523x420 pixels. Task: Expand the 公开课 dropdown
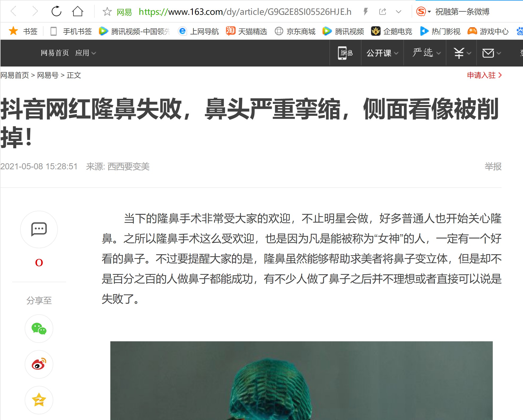click(x=382, y=53)
